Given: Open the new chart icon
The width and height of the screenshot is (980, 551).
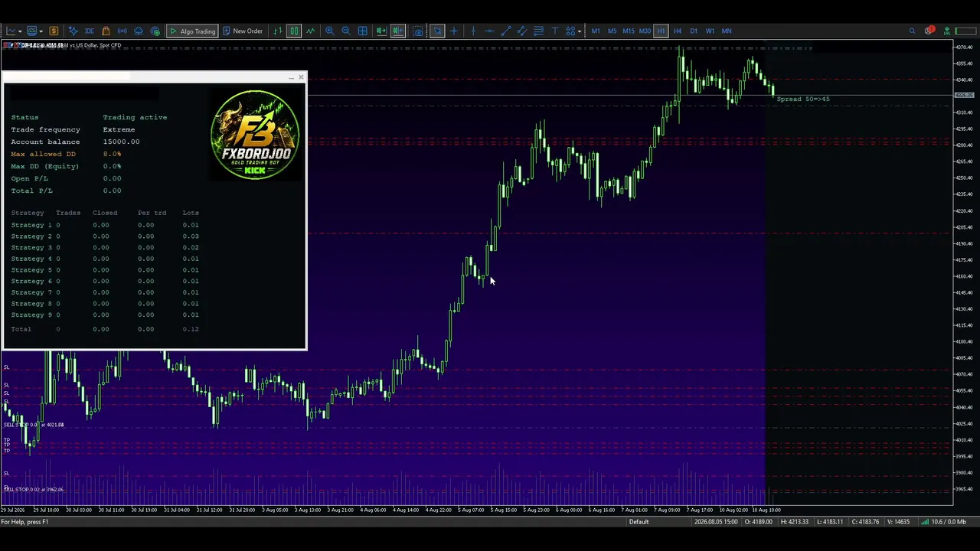Looking at the screenshot, I should [11, 31].
